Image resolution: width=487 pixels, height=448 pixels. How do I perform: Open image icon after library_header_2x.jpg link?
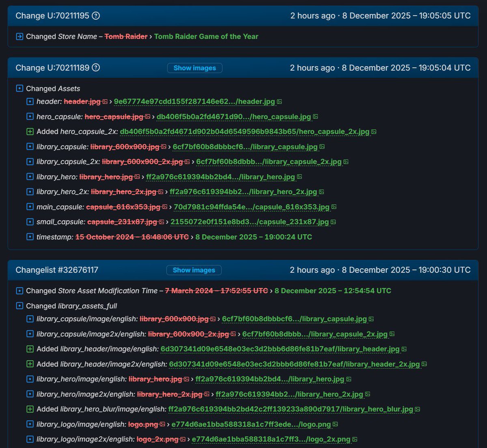[424, 364]
